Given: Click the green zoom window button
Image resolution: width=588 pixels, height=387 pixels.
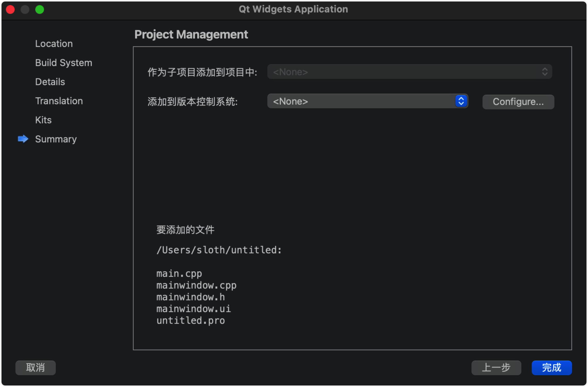Looking at the screenshot, I should click(x=40, y=10).
